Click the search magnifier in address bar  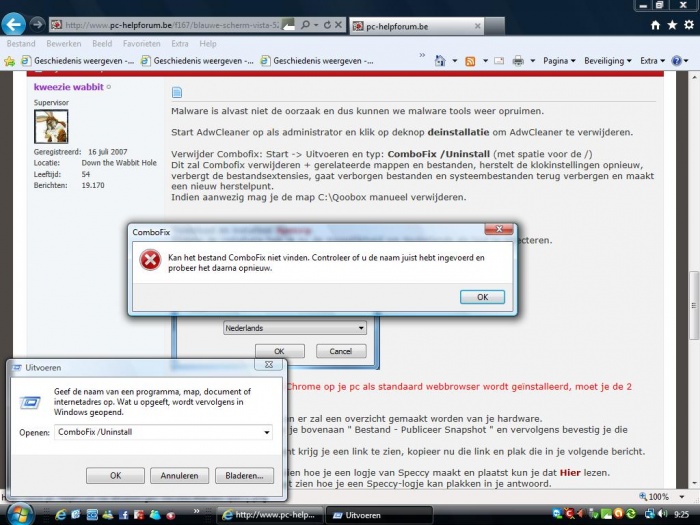pyautogui.click(x=305, y=25)
